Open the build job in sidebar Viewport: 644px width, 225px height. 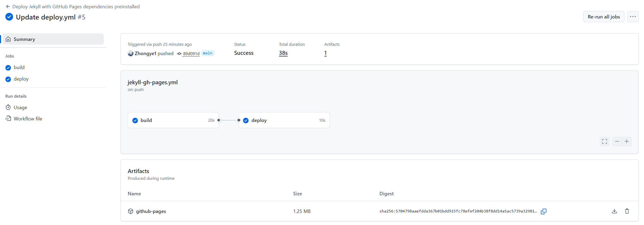(19, 67)
